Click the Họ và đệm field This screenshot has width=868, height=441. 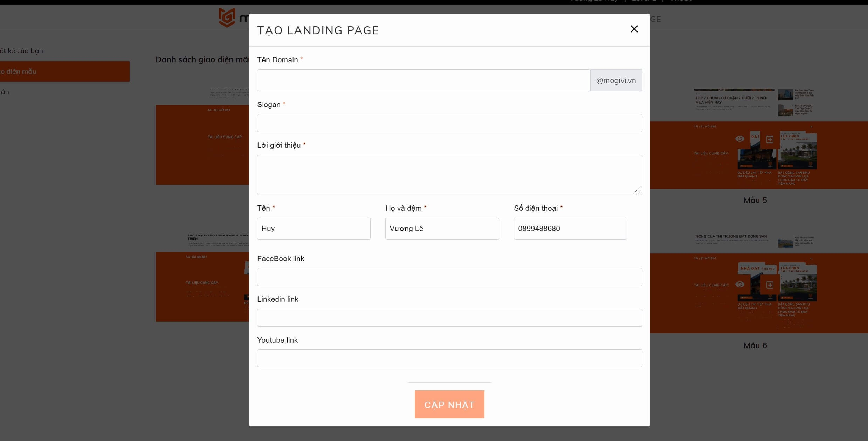click(x=442, y=229)
